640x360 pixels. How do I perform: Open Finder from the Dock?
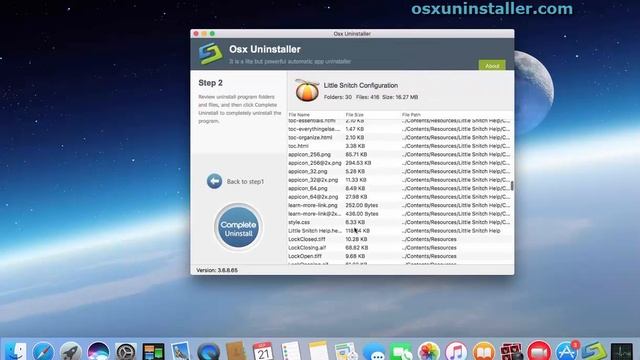click(x=16, y=351)
